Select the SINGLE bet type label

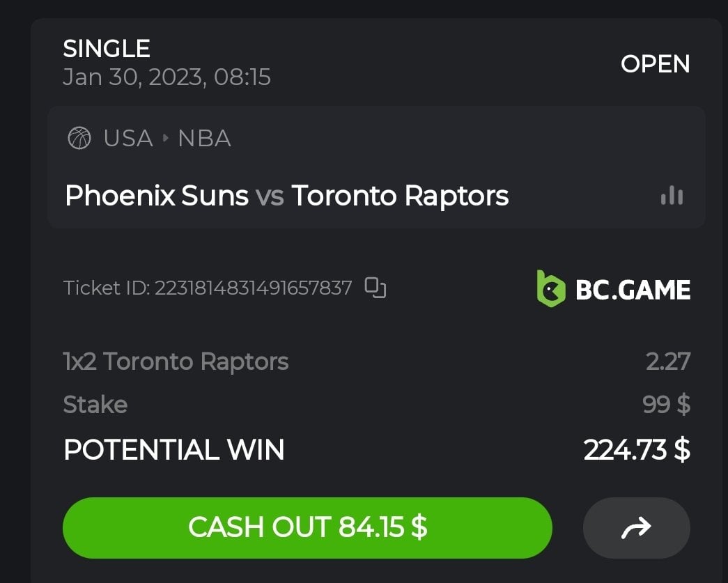pos(107,49)
